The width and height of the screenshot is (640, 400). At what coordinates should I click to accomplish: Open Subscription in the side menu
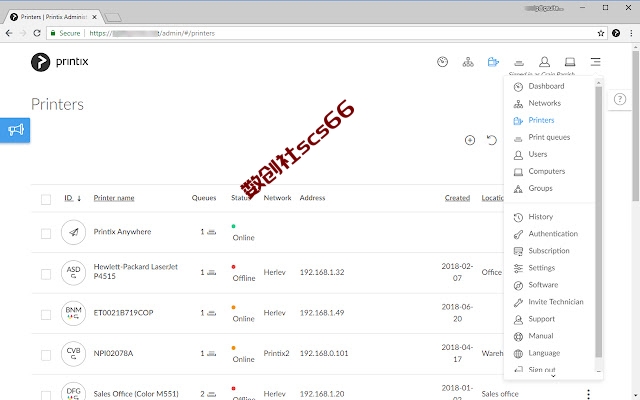click(549, 251)
